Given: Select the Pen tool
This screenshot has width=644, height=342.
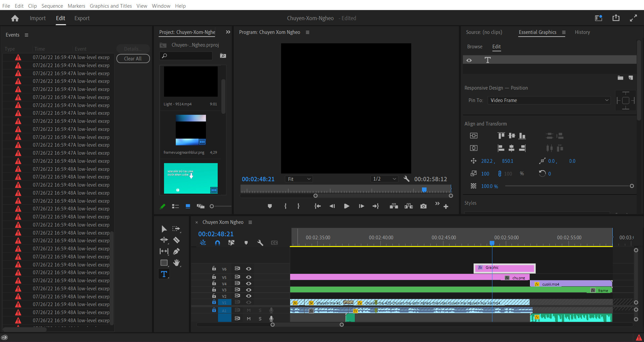Looking at the screenshot, I should (x=177, y=251).
